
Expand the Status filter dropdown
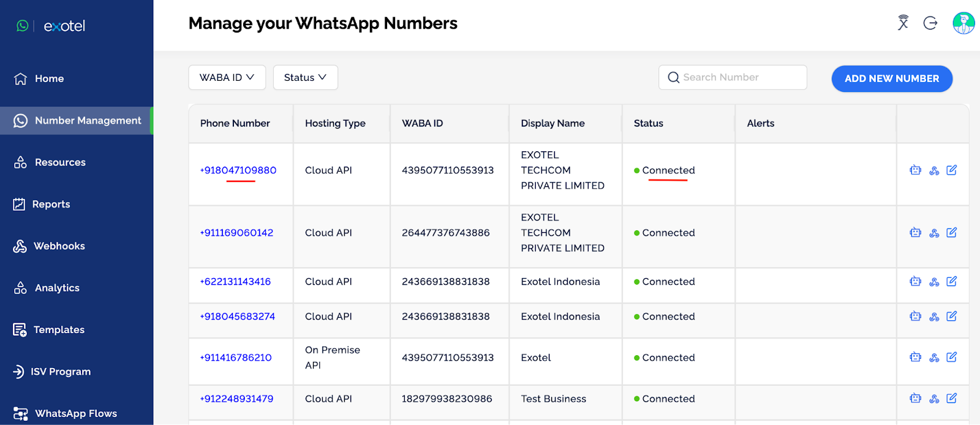coord(306,78)
